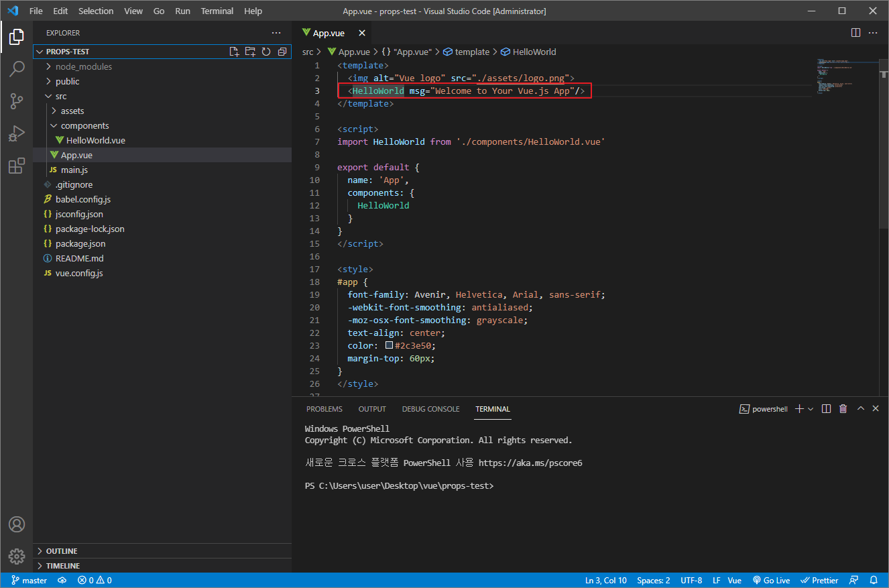
Task: Select language mode Vue in status bar
Action: point(735,581)
